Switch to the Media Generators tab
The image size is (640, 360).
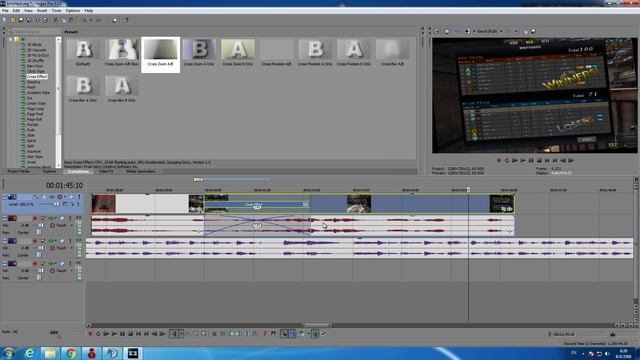(140, 171)
